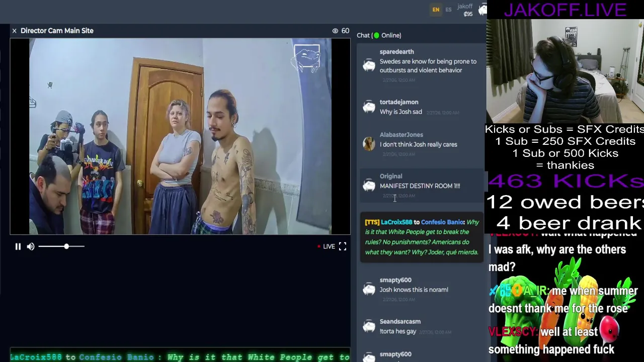
Task: Click 'ltorta hes gay' message
Action: point(398,332)
